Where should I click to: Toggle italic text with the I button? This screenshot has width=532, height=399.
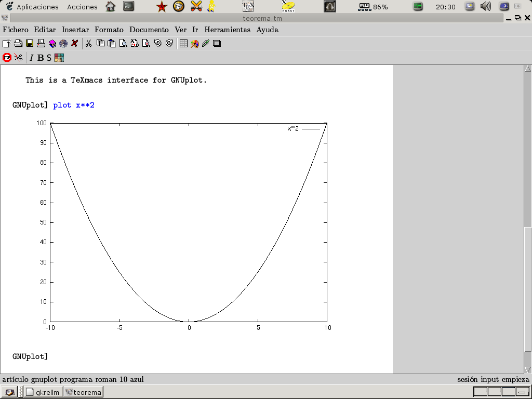tap(31, 58)
